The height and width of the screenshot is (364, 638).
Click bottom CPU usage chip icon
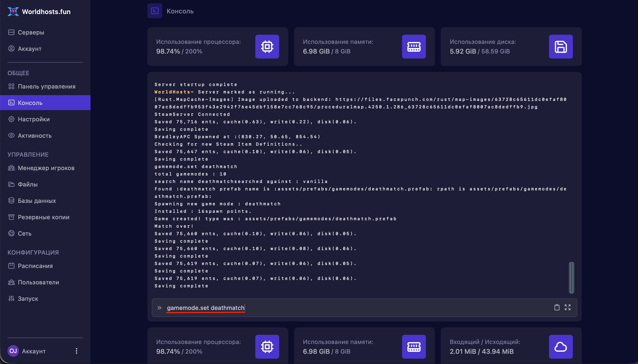267,347
